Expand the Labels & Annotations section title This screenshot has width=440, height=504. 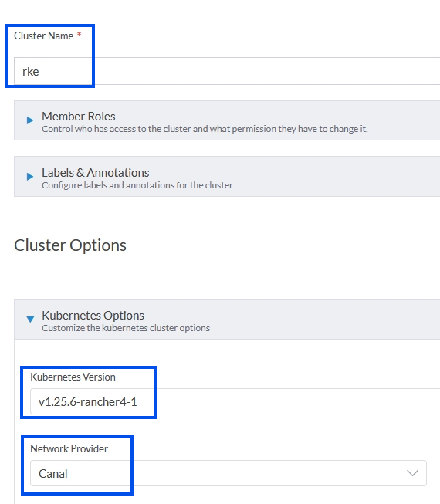tap(96, 173)
